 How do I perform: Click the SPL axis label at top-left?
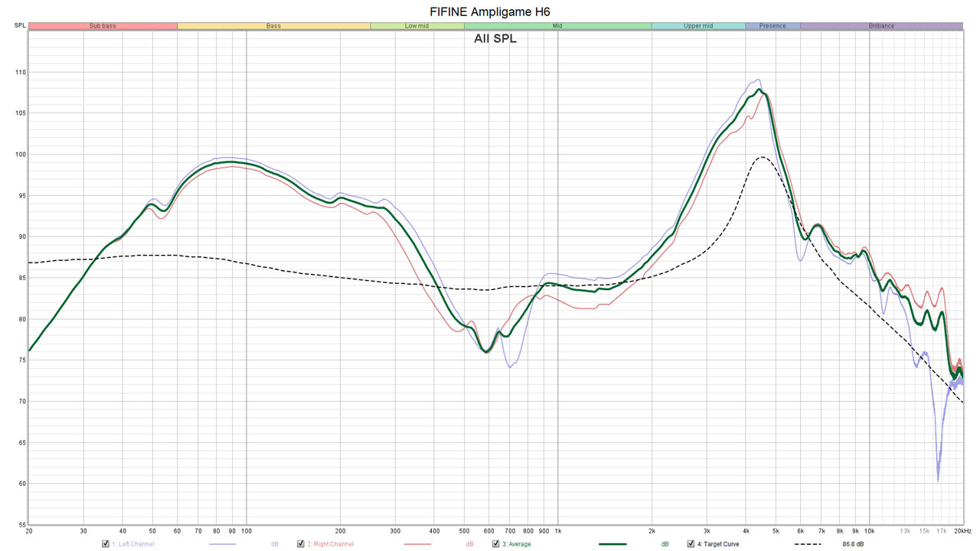pos(19,26)
